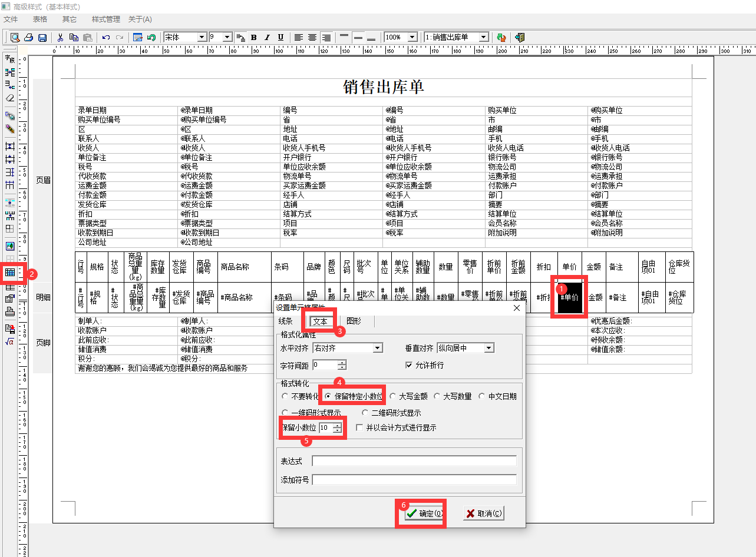
Task: Select the 中文日期 radio option
Action: click(482, 396)
